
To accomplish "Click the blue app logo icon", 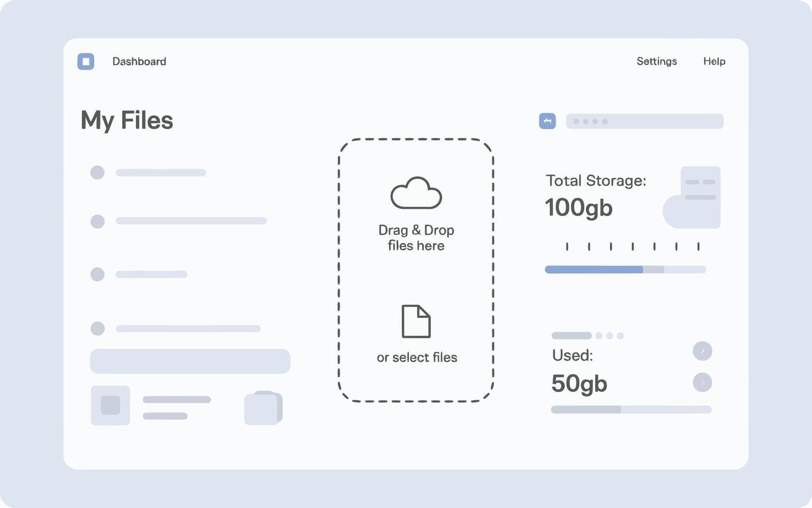I will click(x=86, y=61).
